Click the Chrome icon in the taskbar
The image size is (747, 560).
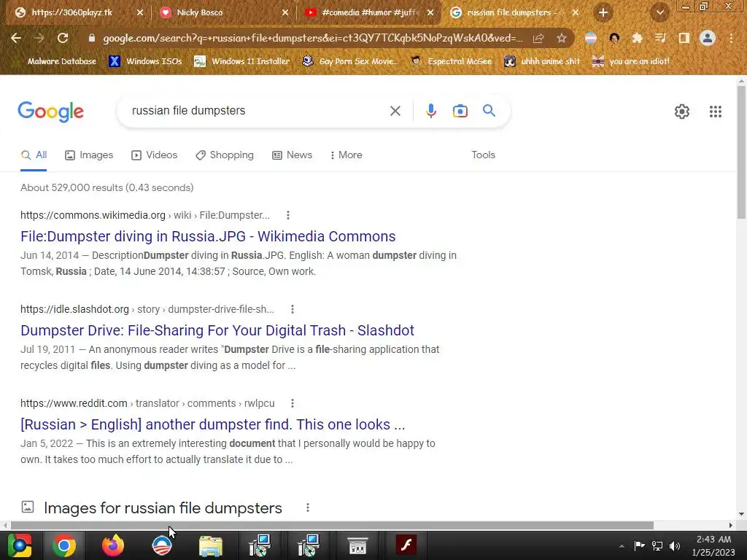click(64, 545)
